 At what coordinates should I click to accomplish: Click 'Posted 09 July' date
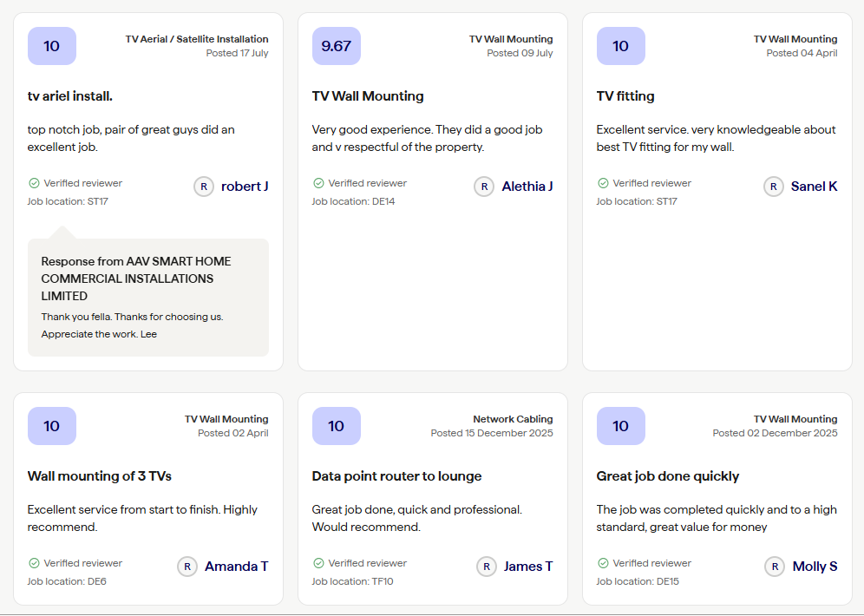[x=520, y=54]
